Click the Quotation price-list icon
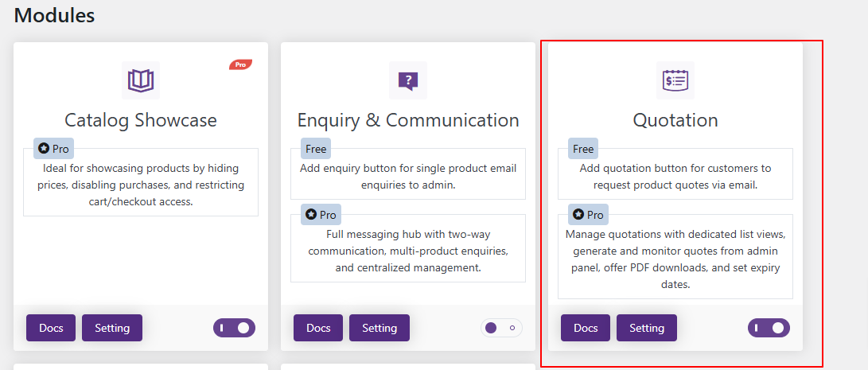Viewport: 868px width, 370px height. 675,80
